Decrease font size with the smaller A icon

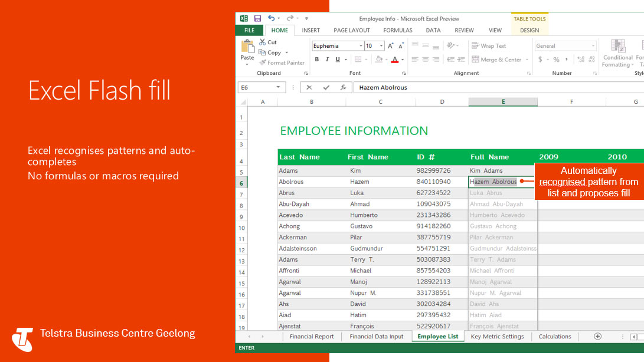pyautogui.click(x=401, y=45)
